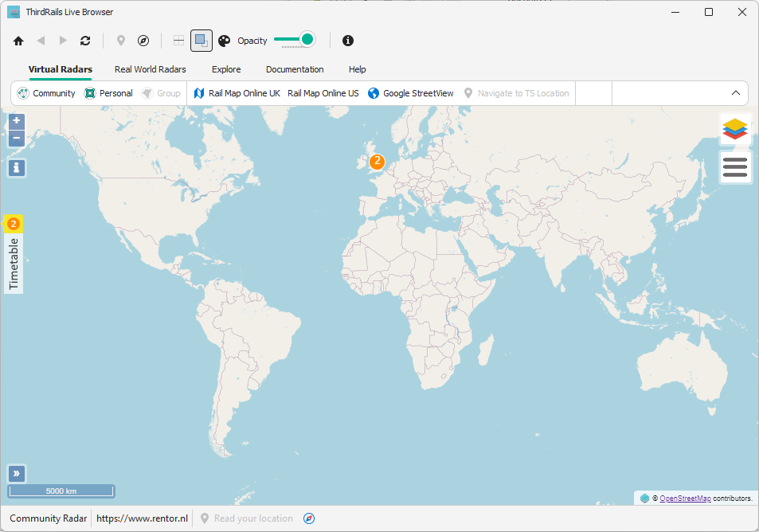Open the Documentation tab
Viewport: 759px width, 532px height.
tap(295, 69)
